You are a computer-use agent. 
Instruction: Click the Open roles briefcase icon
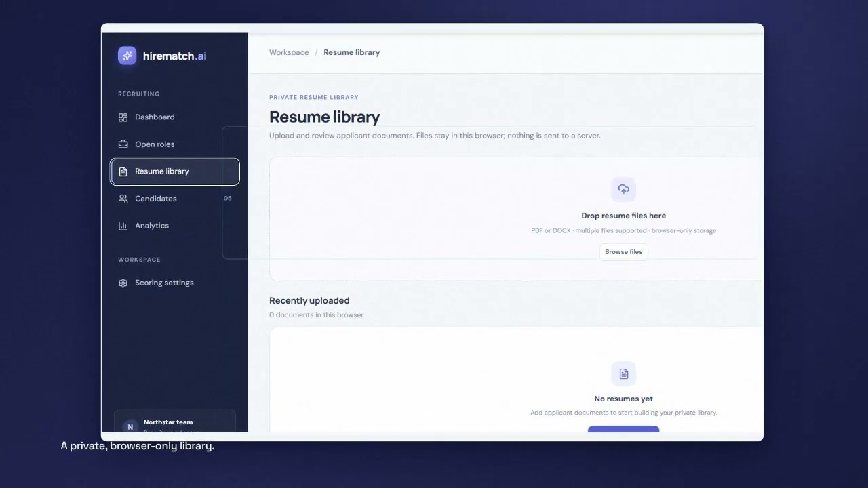click(x=123, y=144)
